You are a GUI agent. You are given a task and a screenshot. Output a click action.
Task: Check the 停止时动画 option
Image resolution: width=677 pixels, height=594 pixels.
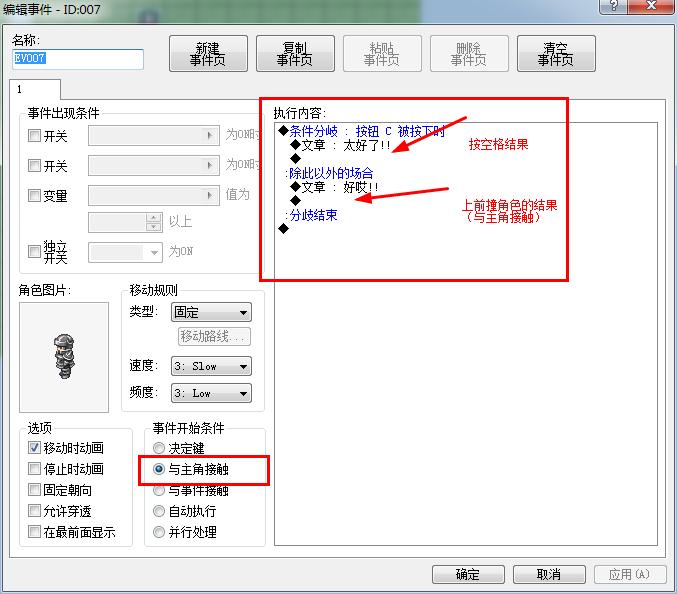34,468
